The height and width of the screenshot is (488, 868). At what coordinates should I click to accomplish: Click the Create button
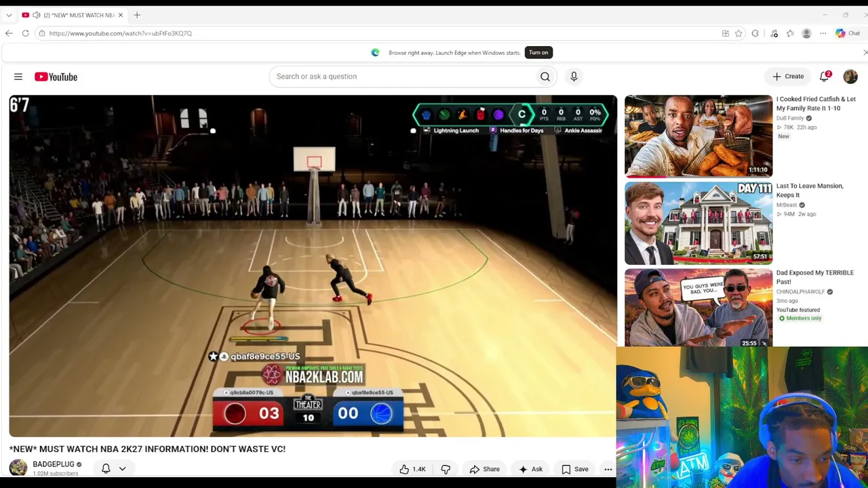[787, 77]
